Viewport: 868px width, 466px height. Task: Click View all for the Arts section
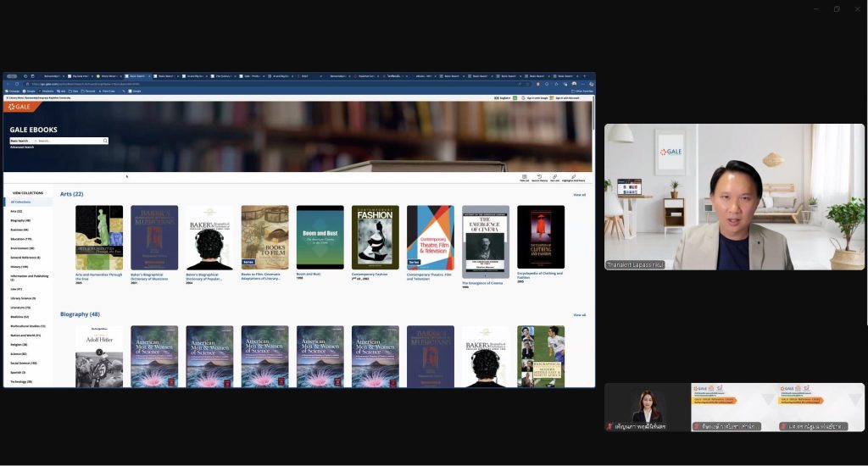(579, 195)
